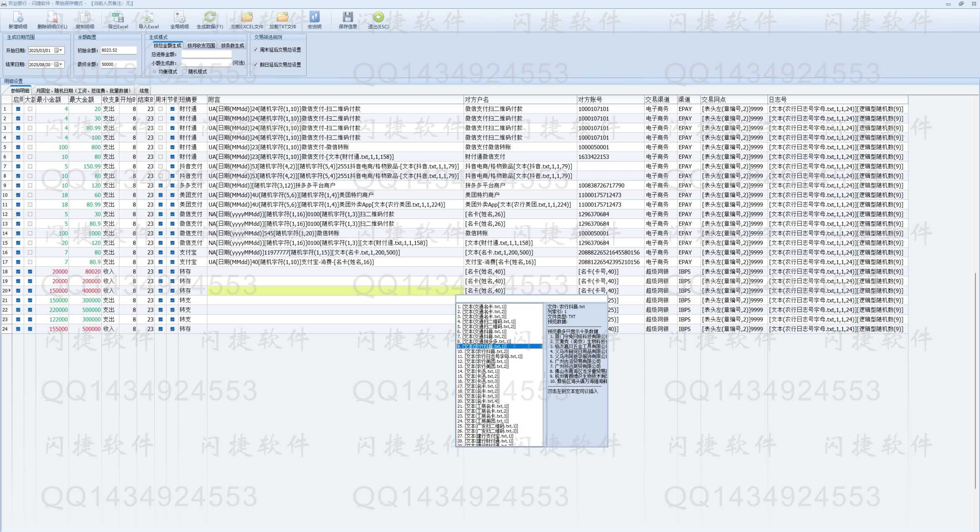Click the 删除明细(DEL) icon
This screenshot has width=980, height=532.
(x=52, y=17)
